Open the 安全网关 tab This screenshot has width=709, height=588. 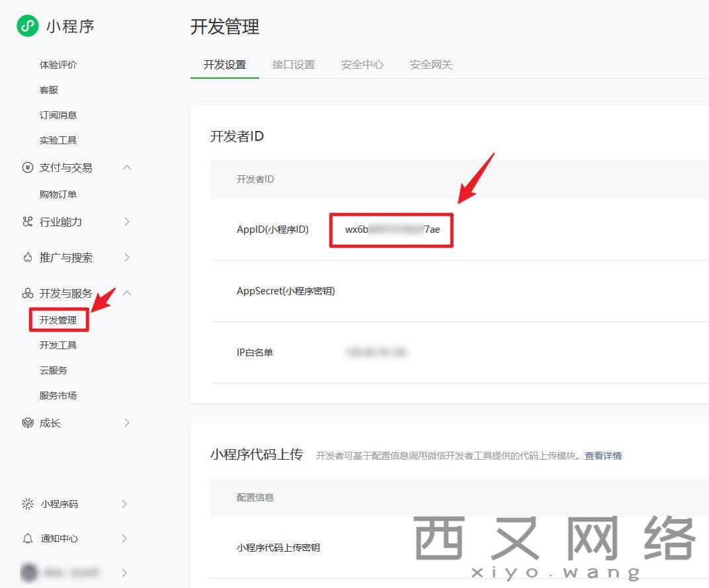431,65
